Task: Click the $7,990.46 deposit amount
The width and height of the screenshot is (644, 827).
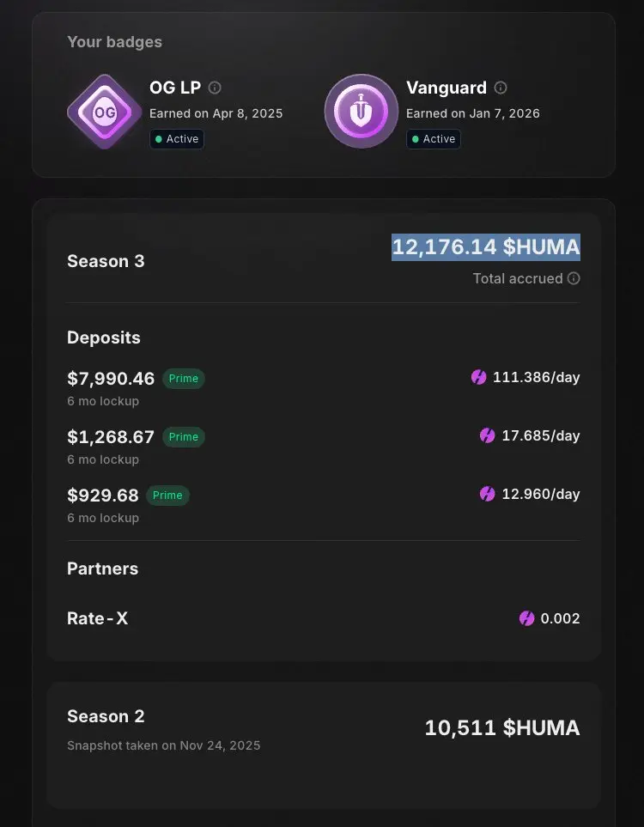Action: 111,379
